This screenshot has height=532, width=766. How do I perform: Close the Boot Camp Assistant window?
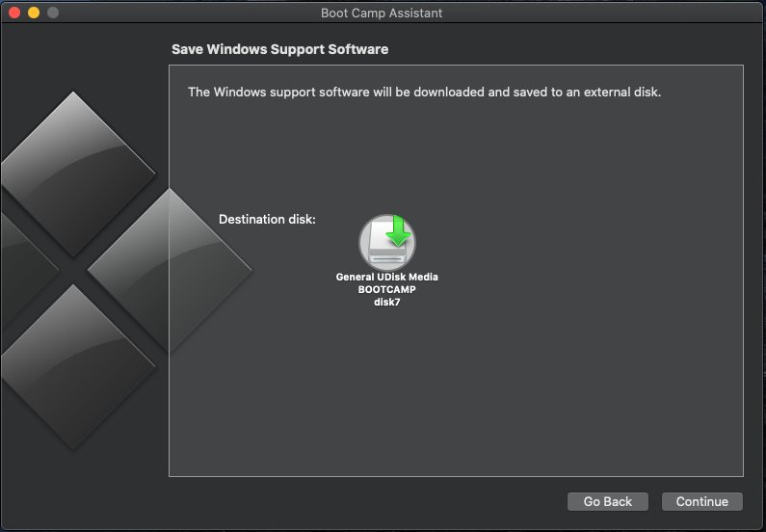(x=14, y=13)
